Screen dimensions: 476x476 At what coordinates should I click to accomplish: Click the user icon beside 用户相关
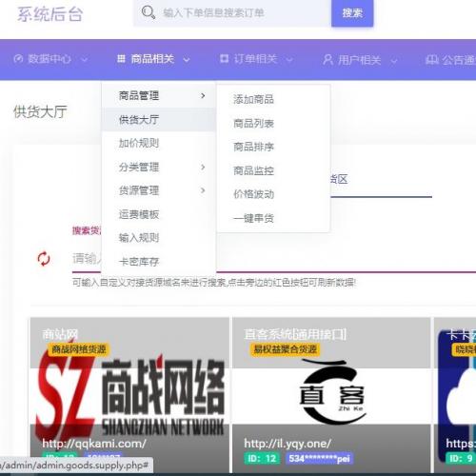click(327, 59)
